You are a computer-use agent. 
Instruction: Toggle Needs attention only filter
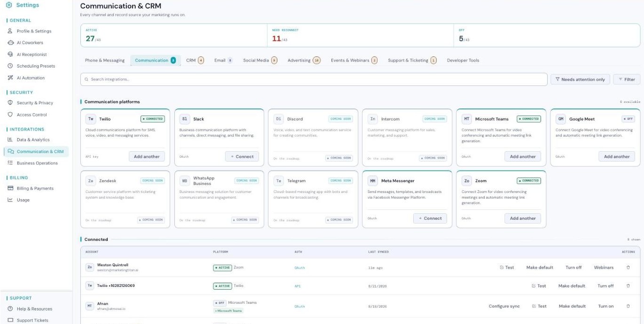[x=580, y=79]
